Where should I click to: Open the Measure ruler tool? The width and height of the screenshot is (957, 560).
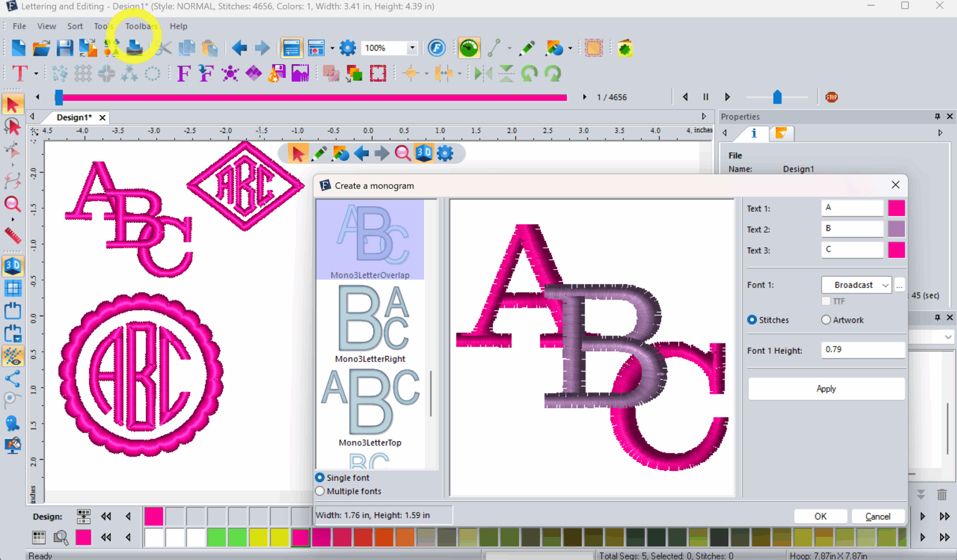[13, 235]
